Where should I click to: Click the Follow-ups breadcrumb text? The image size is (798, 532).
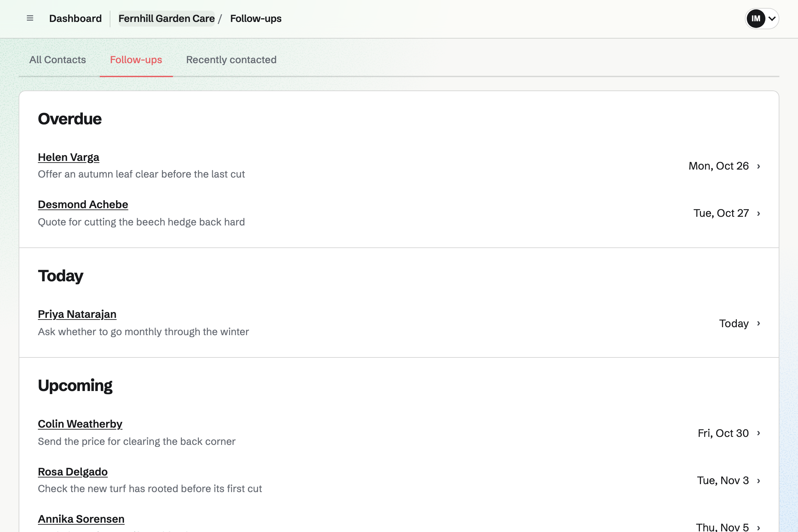point(256,18)
